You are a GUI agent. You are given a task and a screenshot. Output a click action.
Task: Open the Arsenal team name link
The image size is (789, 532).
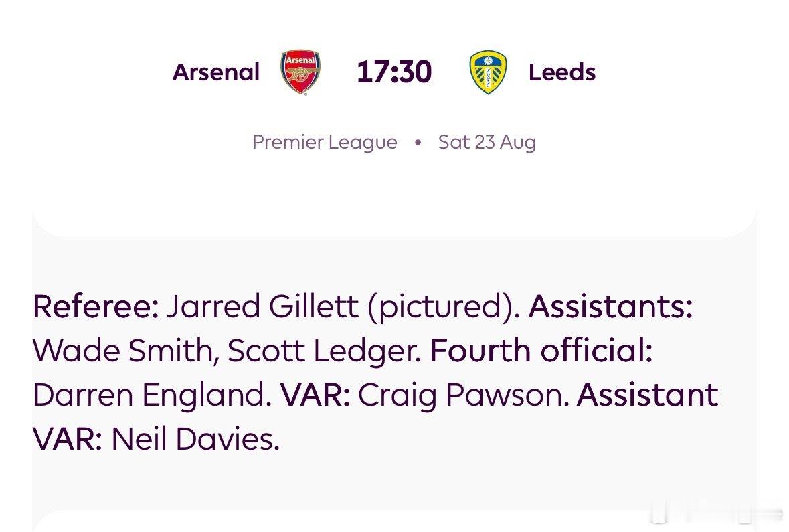(x=216, y=72)
